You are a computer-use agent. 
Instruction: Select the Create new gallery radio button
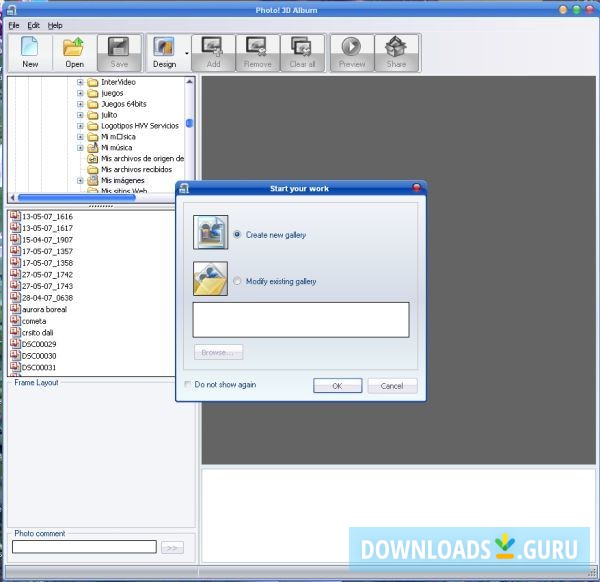point(237,234)
